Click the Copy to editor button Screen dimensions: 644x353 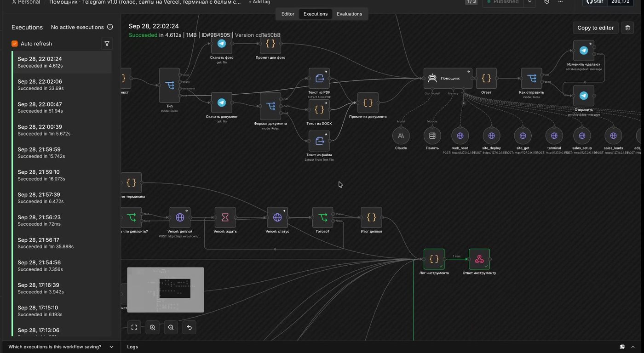coord(595,28)
